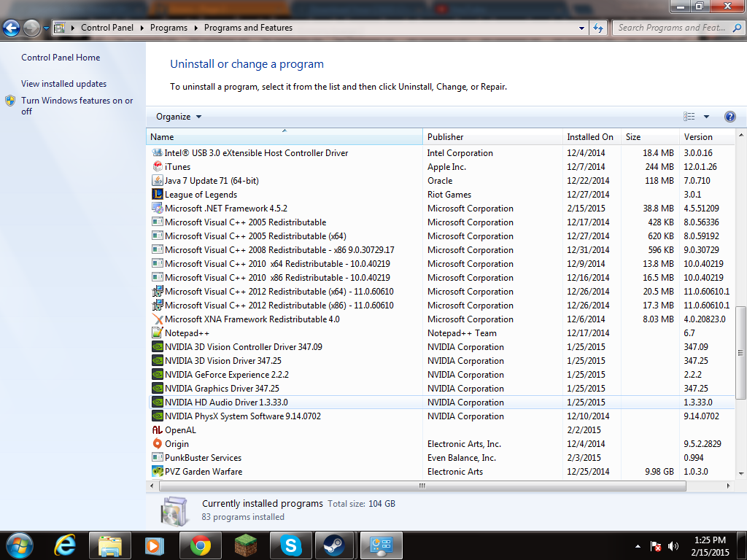Select NVIDIA Graphics Driver 347.25 entry
The height and width of the screenshot is (560, 747).
(x=222, y=389)
